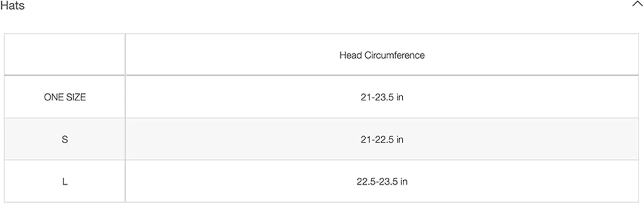Click the 22.5-23.5 in measurement cell

tap(382, 182)
